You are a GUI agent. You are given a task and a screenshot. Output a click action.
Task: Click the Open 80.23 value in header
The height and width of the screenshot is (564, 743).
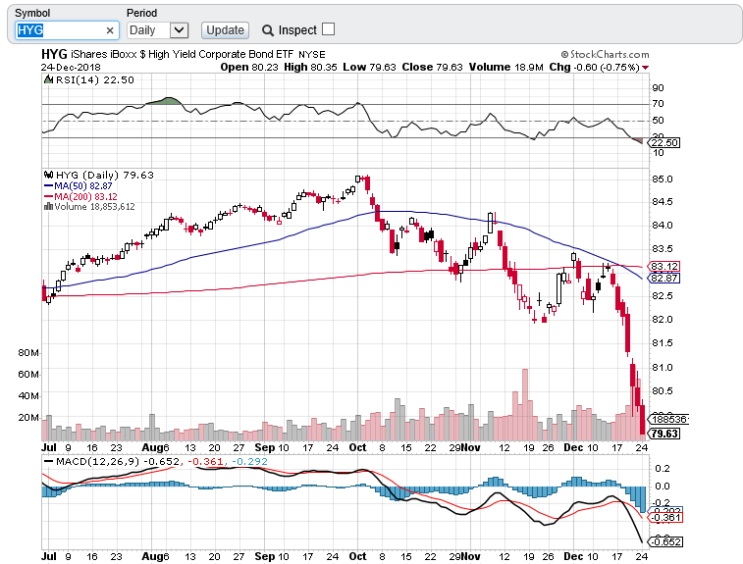coord(249,67)
